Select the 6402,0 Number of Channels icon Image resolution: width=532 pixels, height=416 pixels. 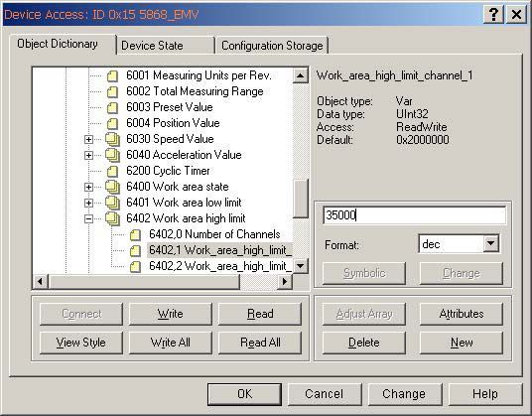click(135, 234)
